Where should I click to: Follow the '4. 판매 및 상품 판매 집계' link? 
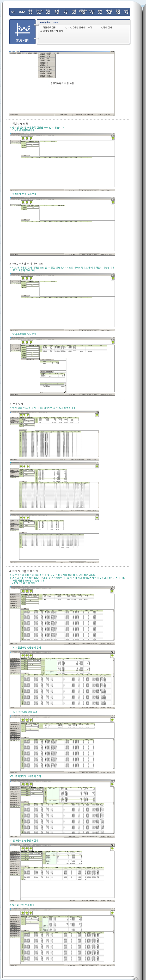point(51,31)
